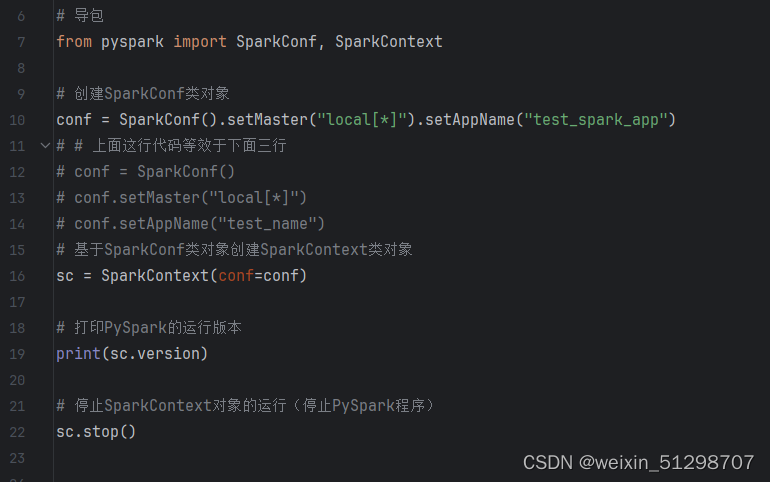Screen dimensions: 770x482
Task: Click line number 10 in the gutter
Action: (17, 120)
